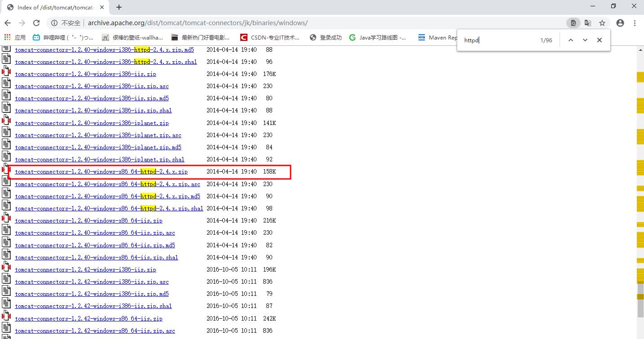
Task: Select the 158K size text
Action: (269, 172)
